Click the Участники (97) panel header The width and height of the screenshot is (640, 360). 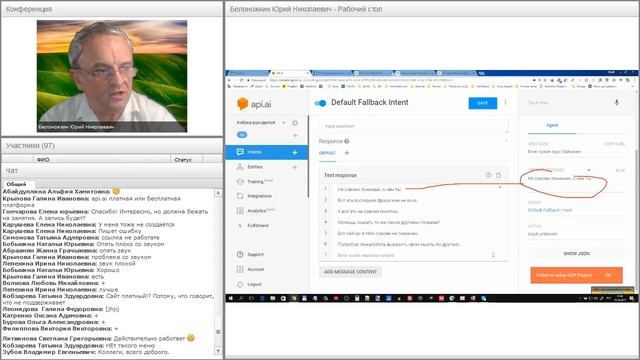point(112,146)
